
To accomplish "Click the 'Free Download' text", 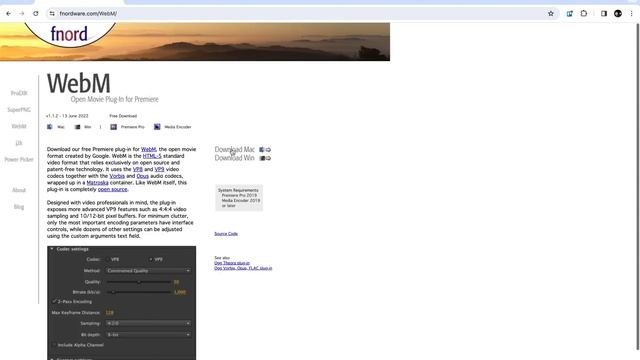I will [x=123, y=116].
